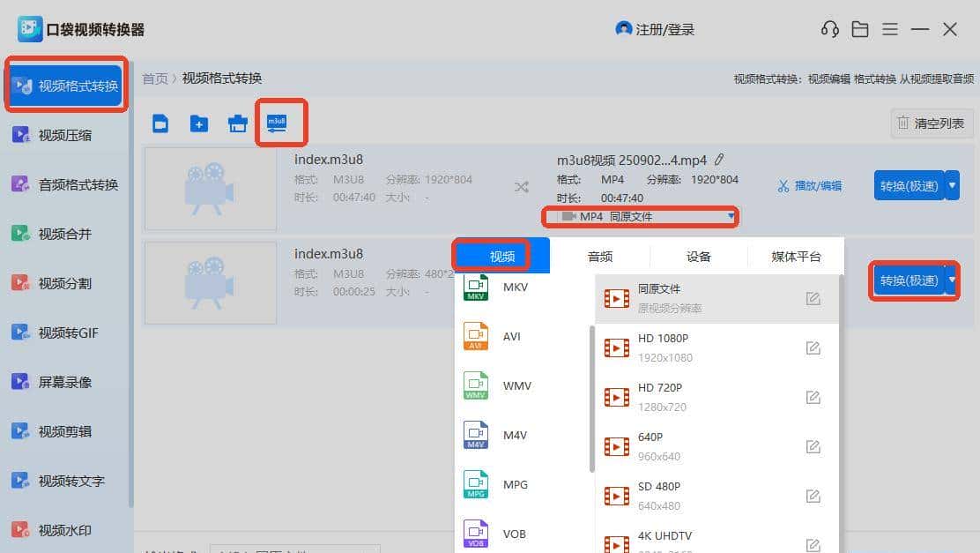This screenshot has width=980, height=553.
Task: Select HD 1080P output preset
Action: point(664,347)
